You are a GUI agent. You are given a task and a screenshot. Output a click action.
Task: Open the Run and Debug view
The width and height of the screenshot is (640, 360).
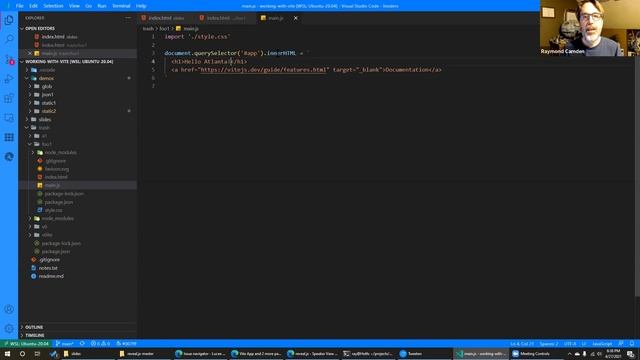[x=9, y=79]
